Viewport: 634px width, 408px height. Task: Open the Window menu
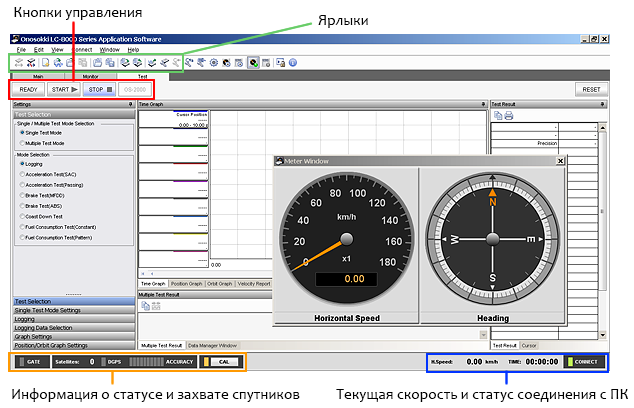click(x=110, y=50)
